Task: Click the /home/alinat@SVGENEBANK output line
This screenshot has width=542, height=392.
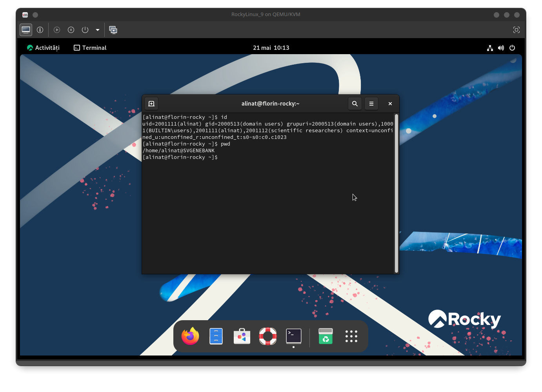Action: pyautogui.click(x=178, y=151)
